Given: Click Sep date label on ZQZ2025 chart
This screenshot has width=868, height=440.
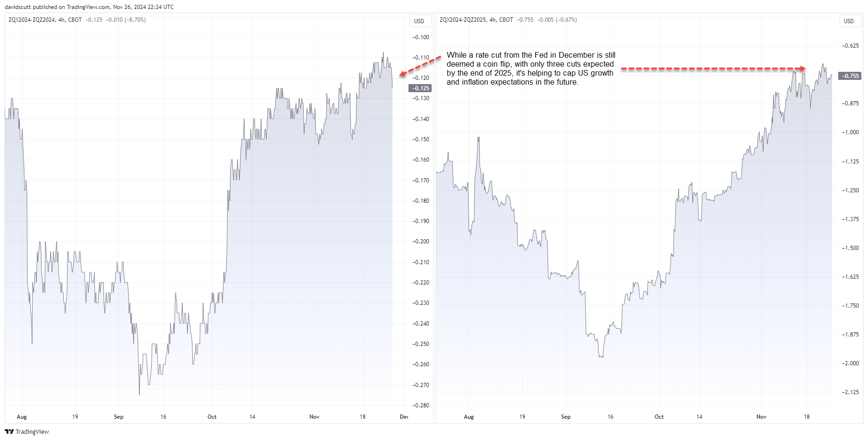Looking at the screenshot, I should tap(566, 417).
